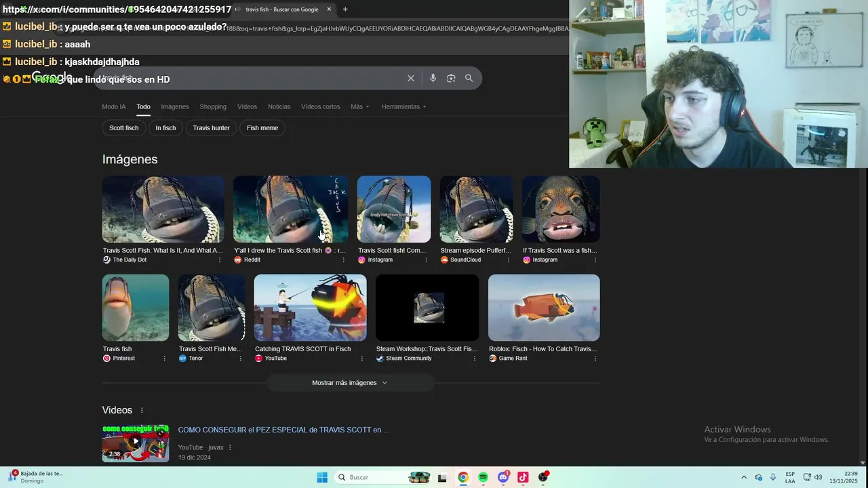The width and height of the screenshot is (868, 488).
Task: Switch to the 'Imágenes' tab
Action: [175, 107]
